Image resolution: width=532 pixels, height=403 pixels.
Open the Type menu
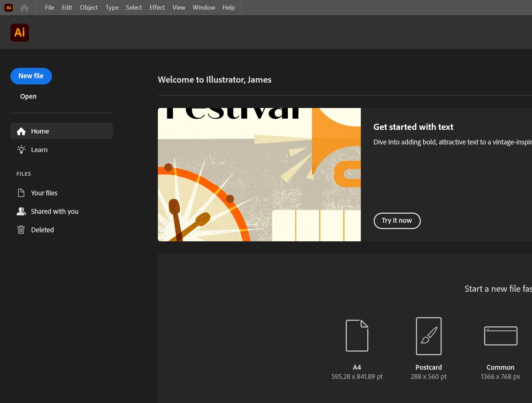(112, 8)
